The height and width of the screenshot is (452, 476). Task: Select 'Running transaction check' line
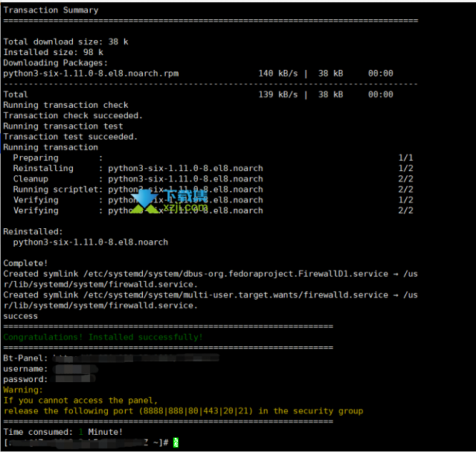point(65,105)
